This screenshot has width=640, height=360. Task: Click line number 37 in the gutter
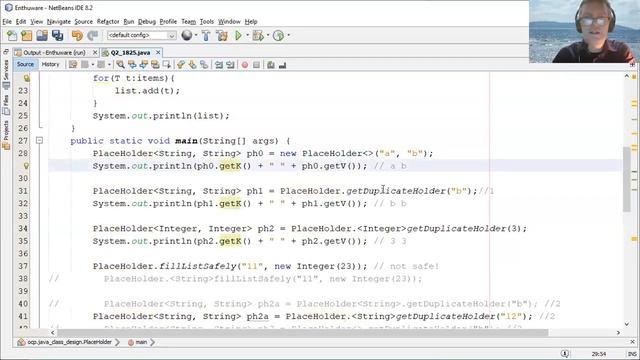23,266
